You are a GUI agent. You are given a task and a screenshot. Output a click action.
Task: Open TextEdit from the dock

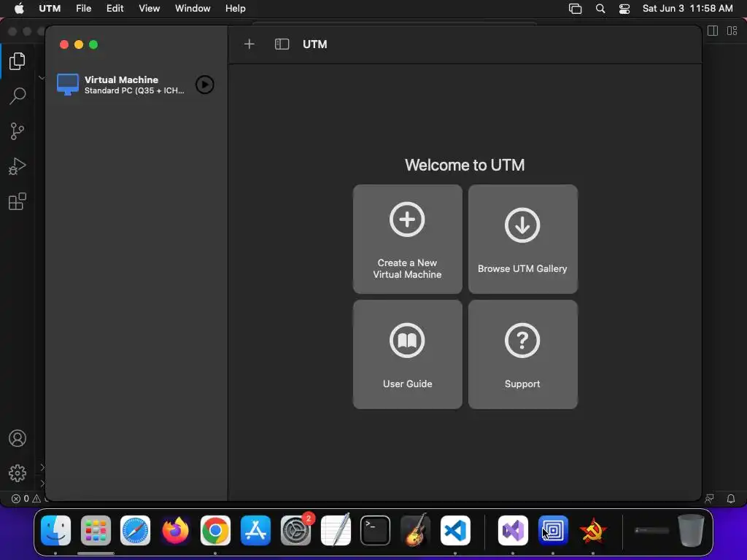tap(336, 529)
